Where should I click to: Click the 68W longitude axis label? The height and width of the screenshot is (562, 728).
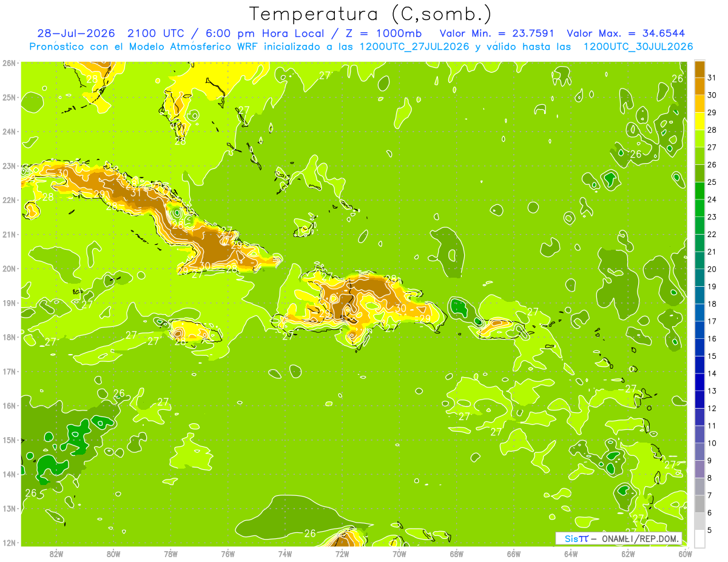click(456, 553)
